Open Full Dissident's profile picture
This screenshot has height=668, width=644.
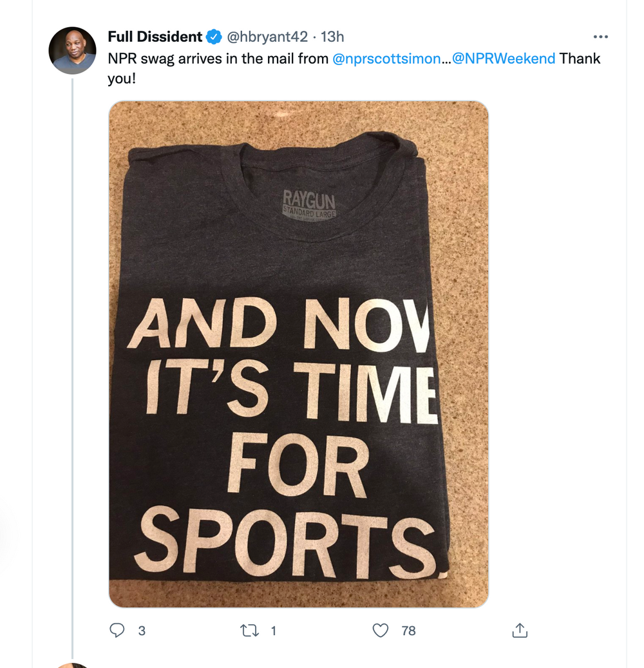[72, 50]
